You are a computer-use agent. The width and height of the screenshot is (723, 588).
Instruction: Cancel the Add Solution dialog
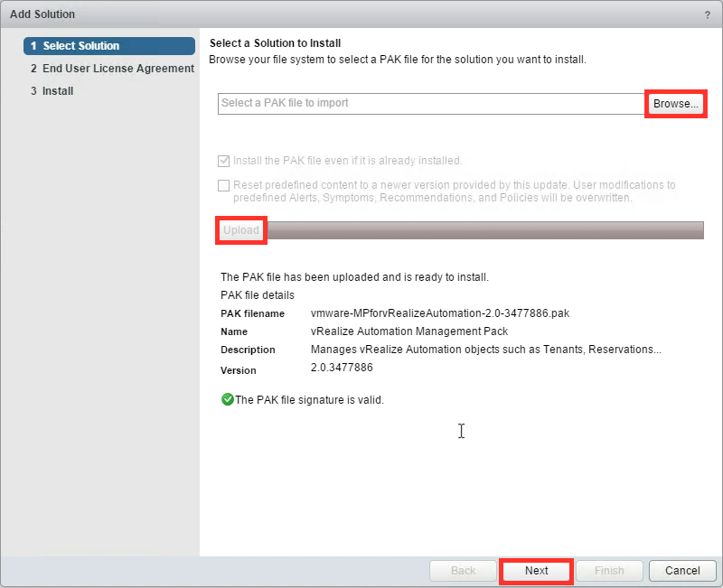[x=682, y=571]
